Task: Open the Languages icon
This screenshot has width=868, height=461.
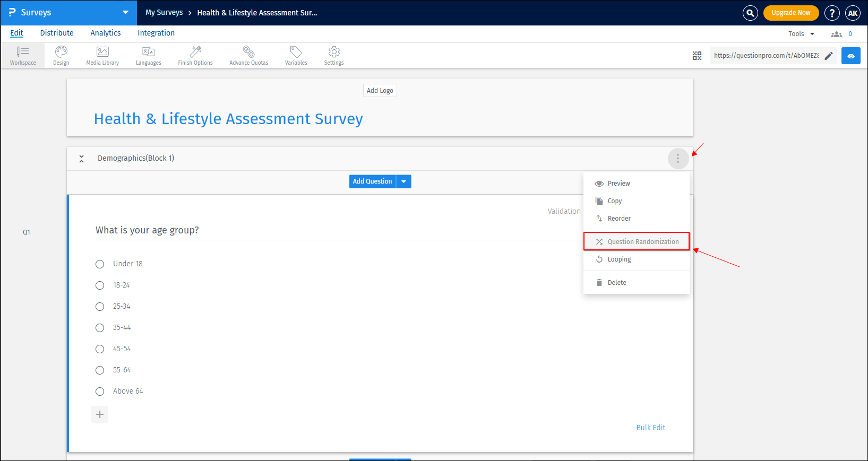Action: click(x=149, y=56)
